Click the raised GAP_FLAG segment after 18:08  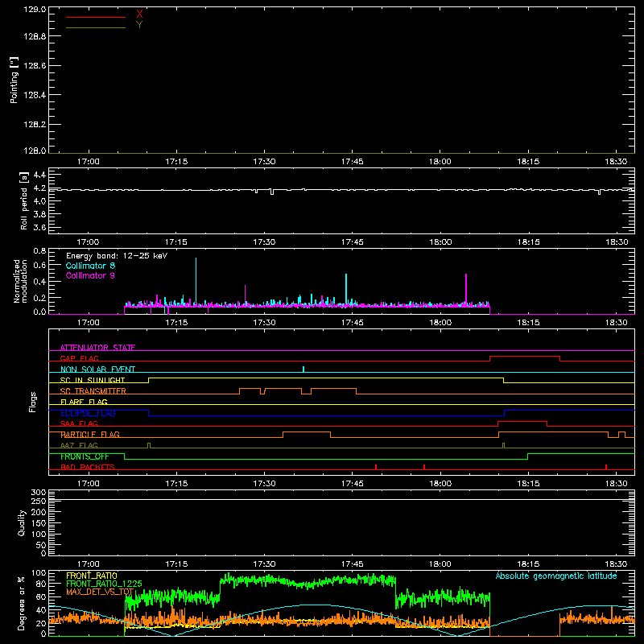click(x=525, y=356)
